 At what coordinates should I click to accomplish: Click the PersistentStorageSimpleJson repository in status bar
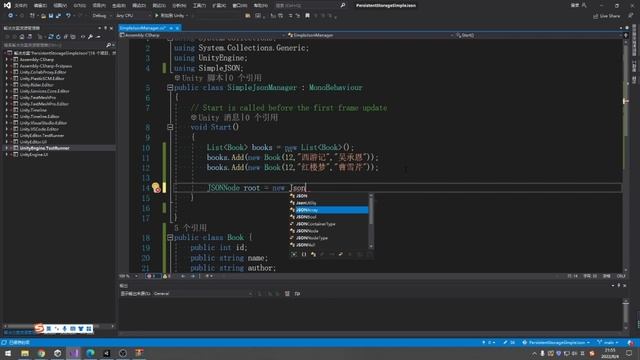click(557, 342)
